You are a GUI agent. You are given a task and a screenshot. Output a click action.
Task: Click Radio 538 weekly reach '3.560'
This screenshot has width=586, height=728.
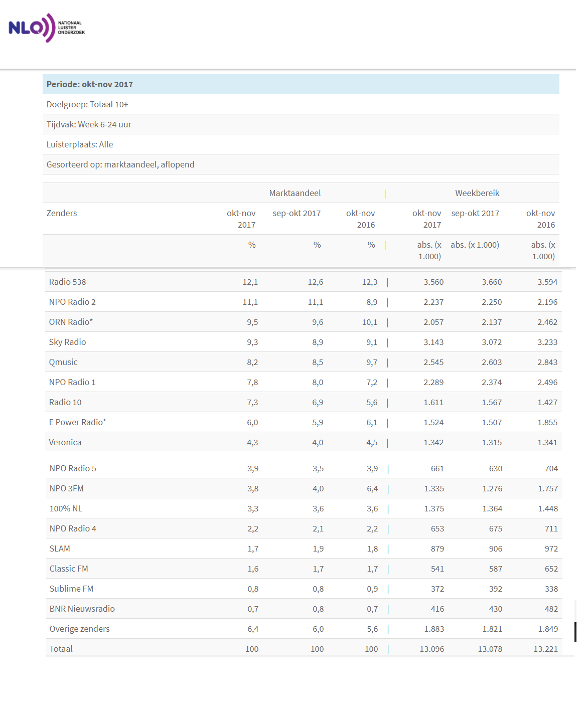click(x=433, y=282)
